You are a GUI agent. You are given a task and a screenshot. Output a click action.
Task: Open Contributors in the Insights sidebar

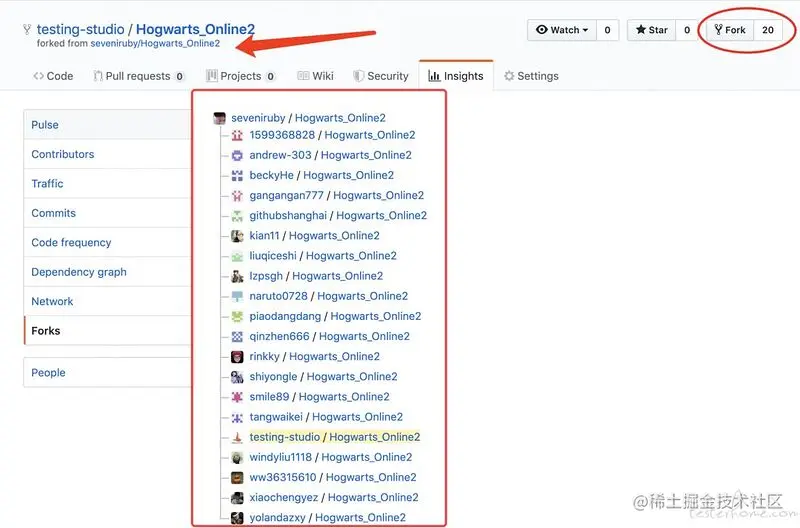point(107,154)
